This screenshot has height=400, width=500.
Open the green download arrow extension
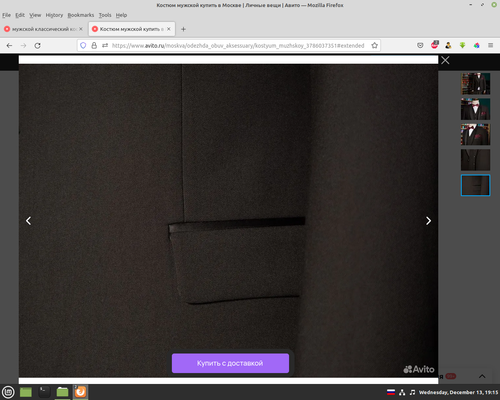(x=462, y=45)
